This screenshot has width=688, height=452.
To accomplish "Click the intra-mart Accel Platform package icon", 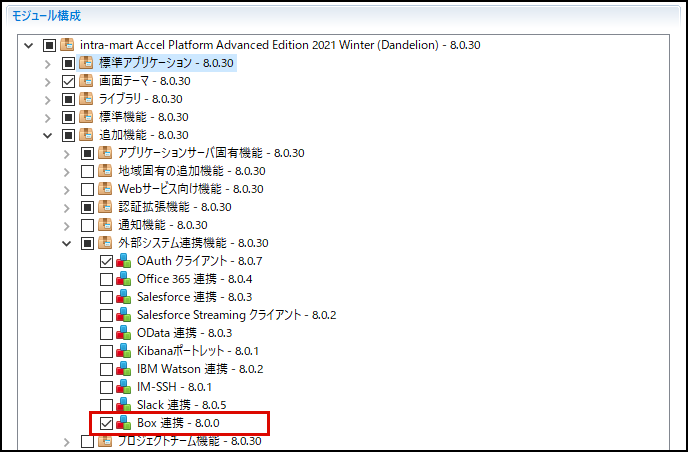I will (67, 45).
